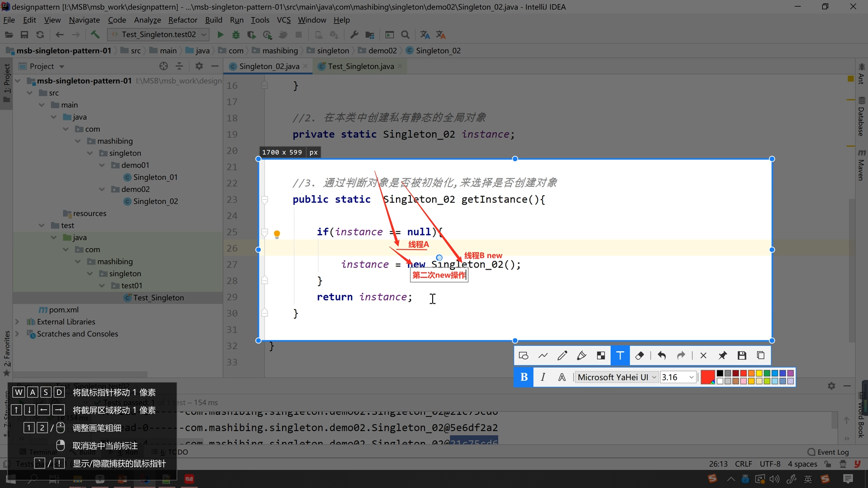The height and width of the screenshot is (488, 868).
Task: Open the Database tool window
Action: click(x=862, y=117)
